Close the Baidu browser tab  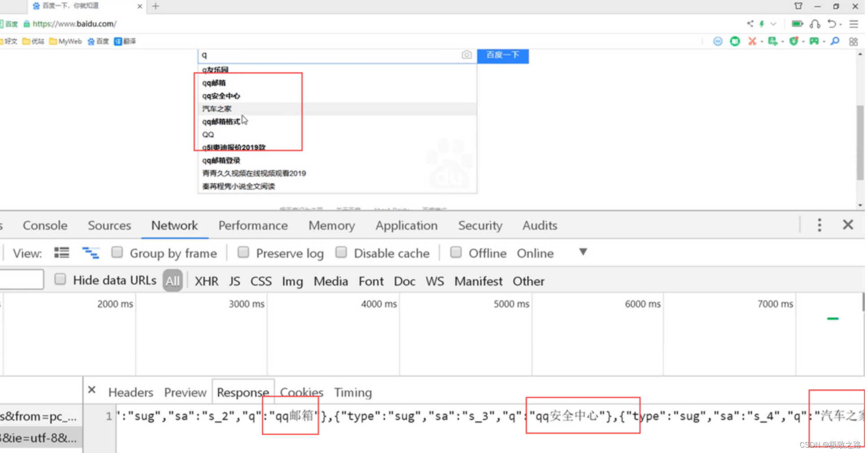[140, 6]
